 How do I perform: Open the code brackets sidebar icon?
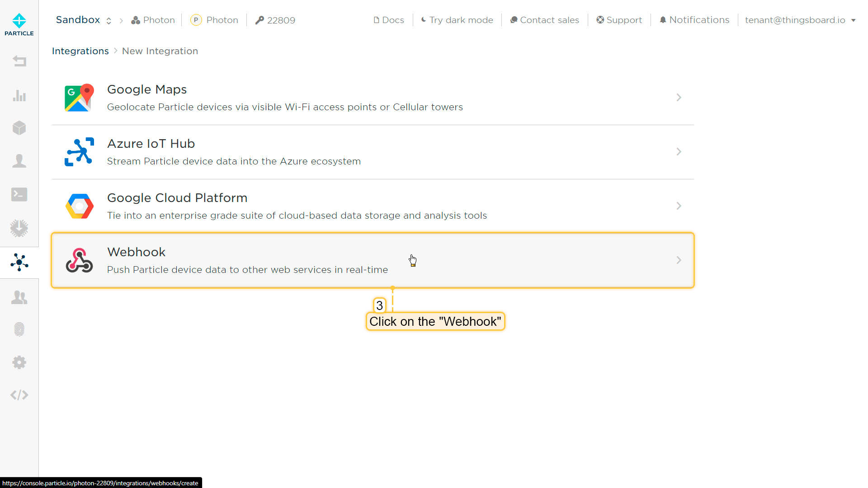(x=19, y=395)
